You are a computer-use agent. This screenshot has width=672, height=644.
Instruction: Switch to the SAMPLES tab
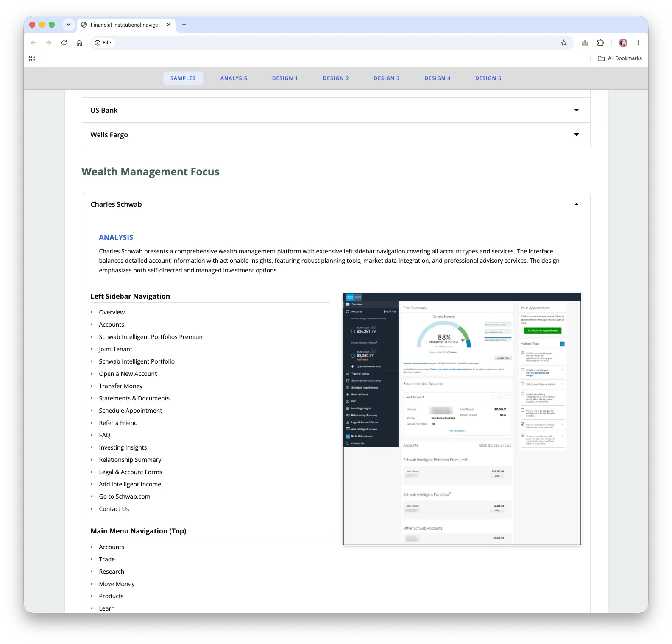tap(183, 78)
